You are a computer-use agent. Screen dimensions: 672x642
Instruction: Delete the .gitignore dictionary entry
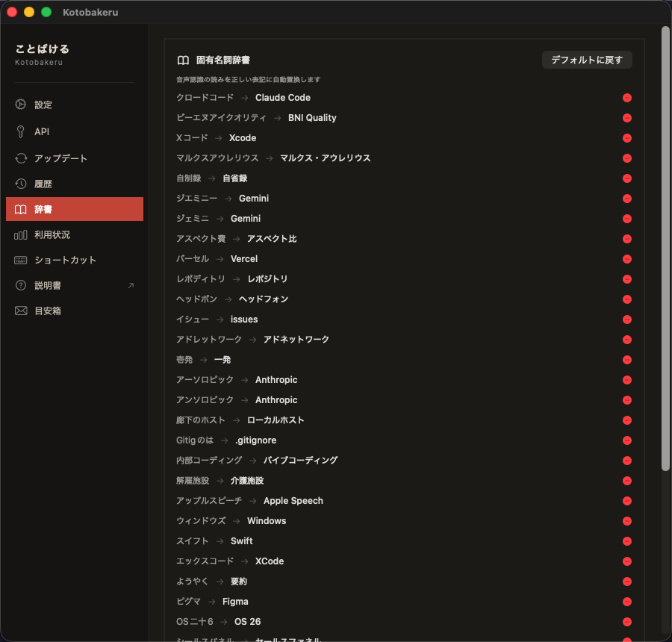pyautogui.click(x=627, y=440)
